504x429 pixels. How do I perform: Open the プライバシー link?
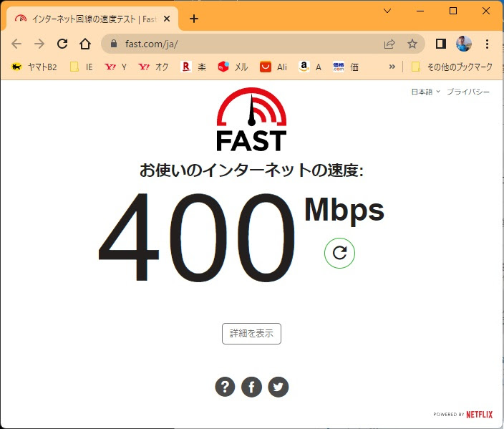click(x=468, y=92)
